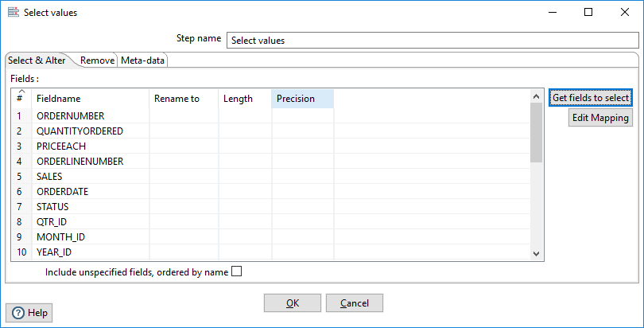Switch to the Remove tab

97,61
